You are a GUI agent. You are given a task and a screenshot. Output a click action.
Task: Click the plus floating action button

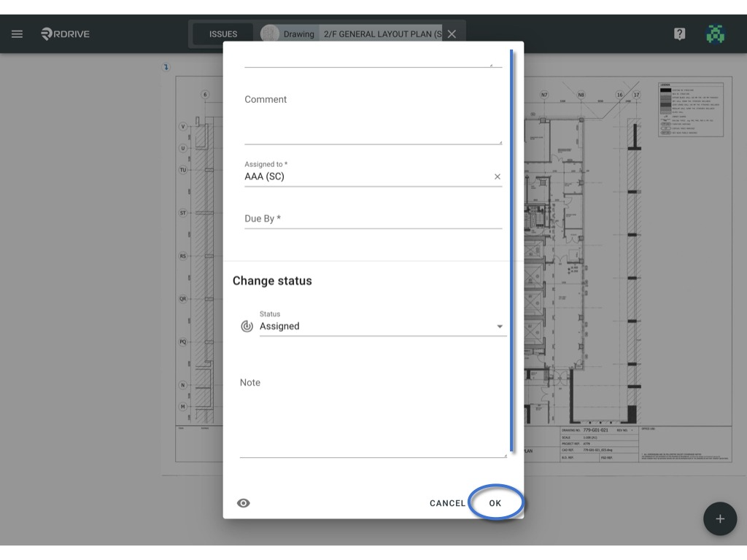720,518
